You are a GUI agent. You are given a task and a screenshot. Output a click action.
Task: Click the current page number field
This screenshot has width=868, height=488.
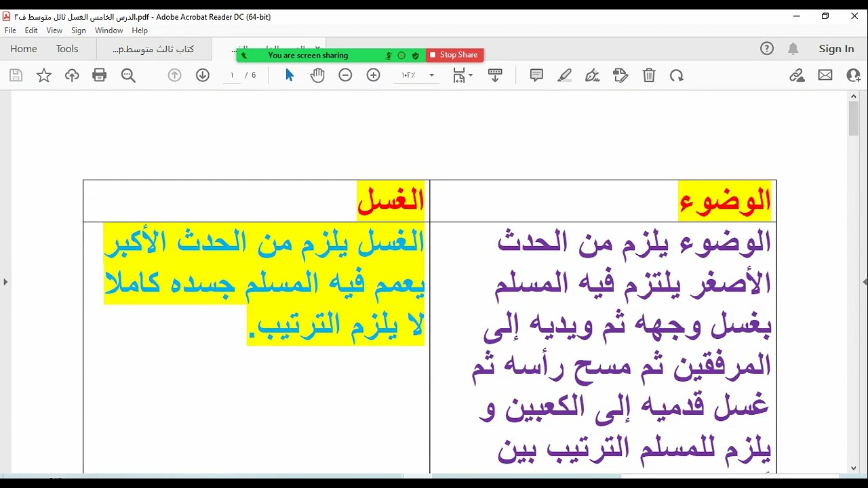(232, 75)
